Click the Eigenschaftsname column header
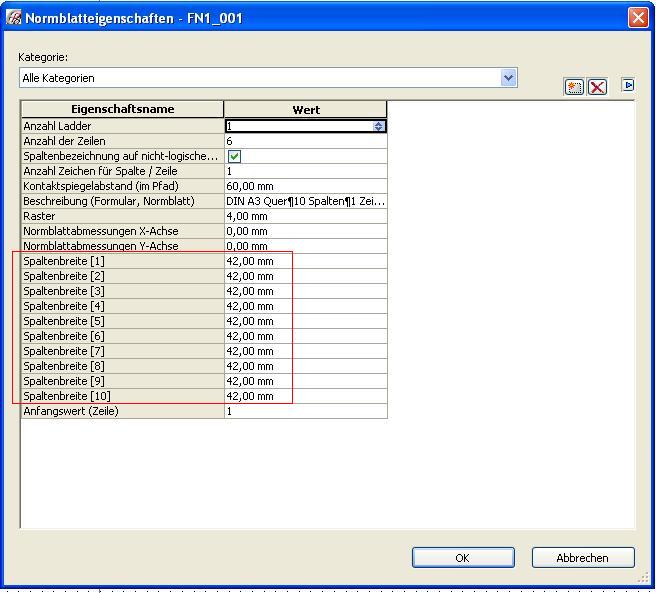656x593 pixels. pyautogui.click(x=122, y=109)
